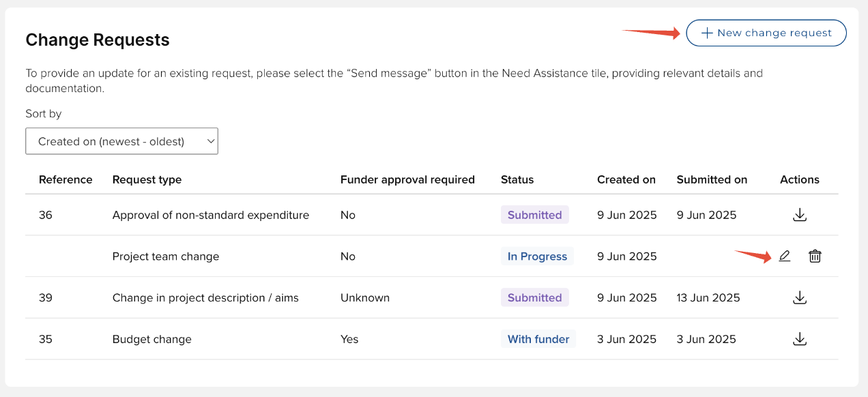868x397 pixels.
Task: Click the Reference column header
Action: point(66,179)
